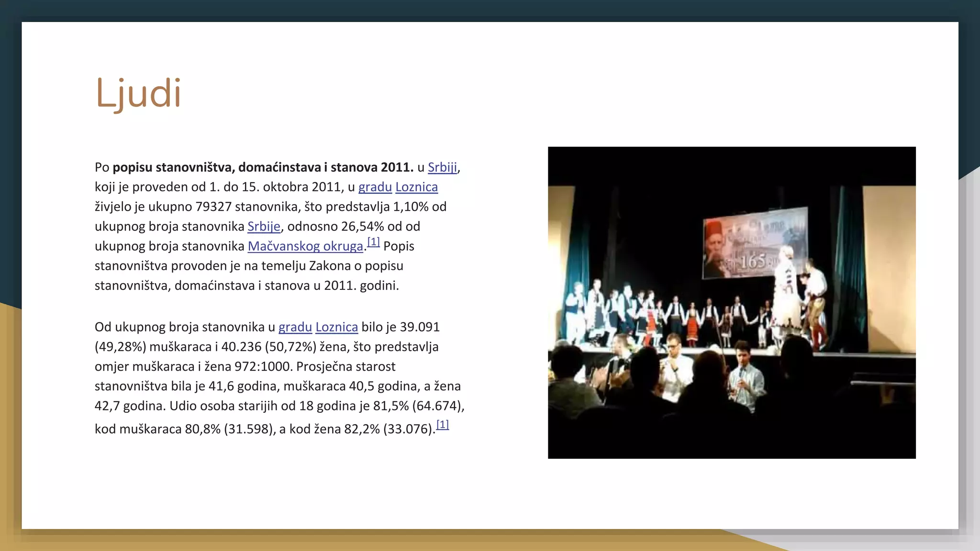Open 'Loznica' link in the first paragraph

pyautogui.click(x=416, y=187)
